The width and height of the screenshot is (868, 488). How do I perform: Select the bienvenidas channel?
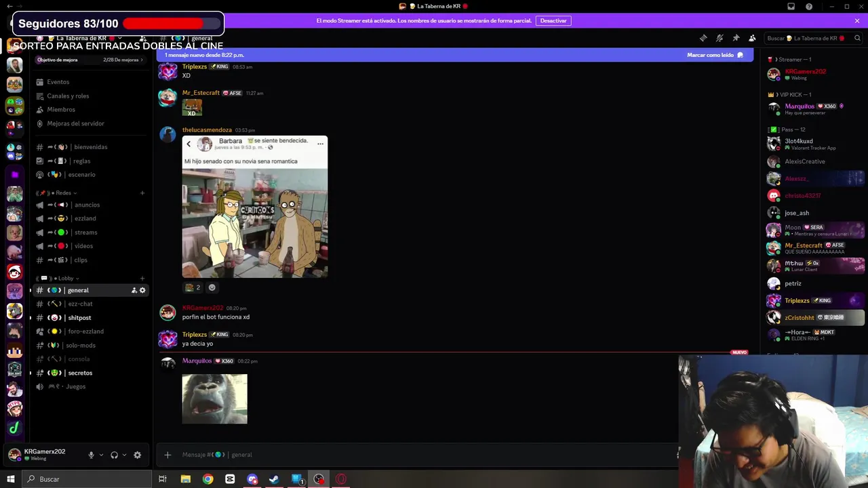pos(90,146)
